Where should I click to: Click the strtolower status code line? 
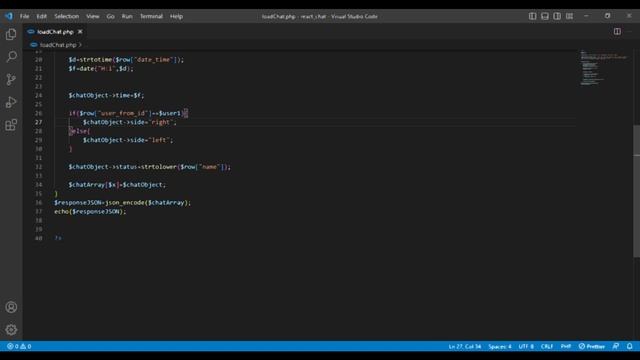pos(149,167)
